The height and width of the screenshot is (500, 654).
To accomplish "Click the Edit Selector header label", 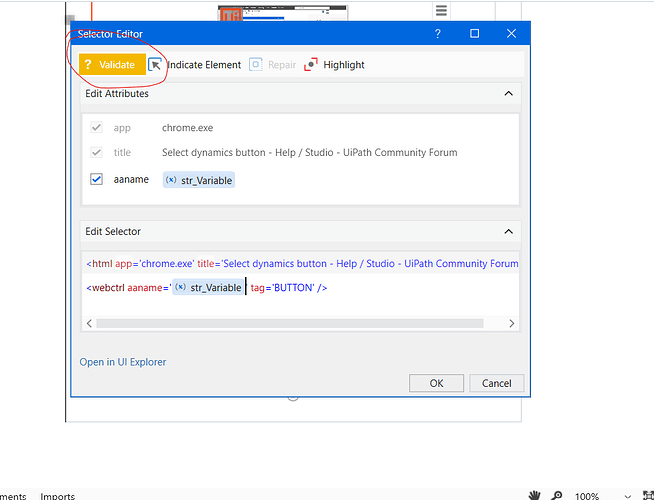I will tap(113, 231).
